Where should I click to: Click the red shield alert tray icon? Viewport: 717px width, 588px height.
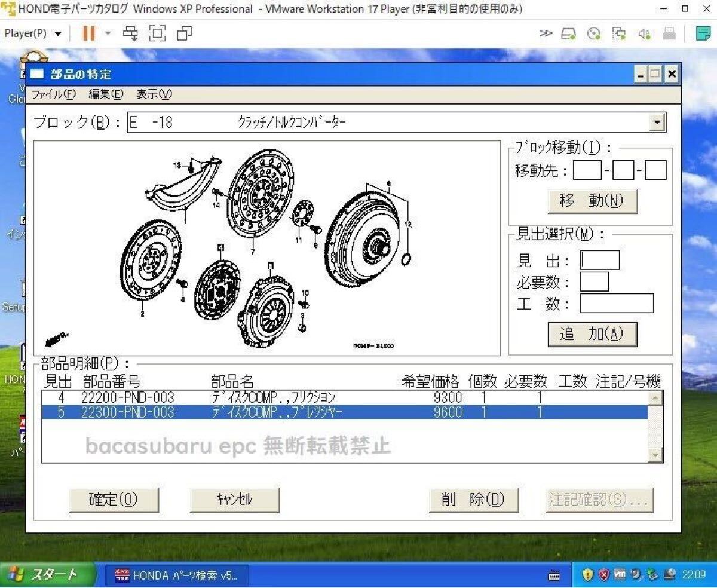point(603,575)
